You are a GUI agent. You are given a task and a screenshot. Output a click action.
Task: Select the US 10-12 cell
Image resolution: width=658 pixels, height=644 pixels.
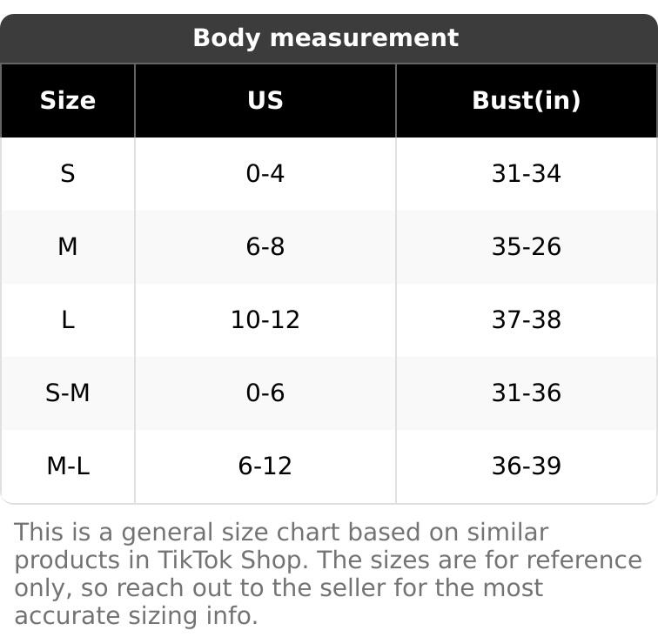click(x=265, y=320)
